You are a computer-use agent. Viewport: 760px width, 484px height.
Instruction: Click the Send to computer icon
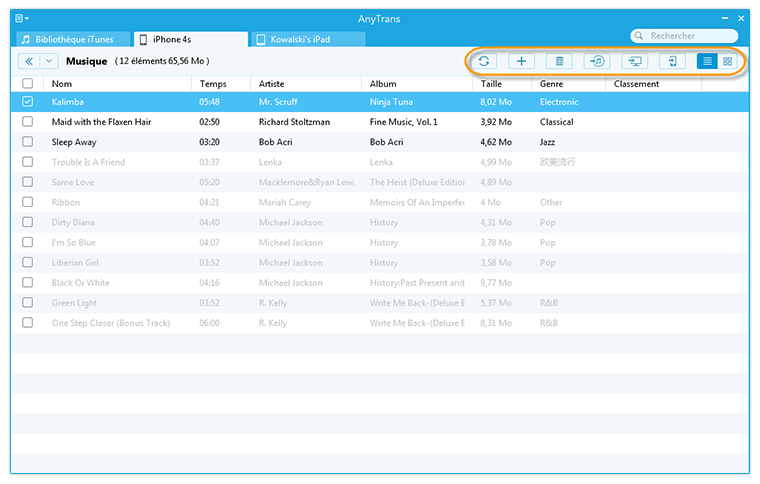click(635, 61)
